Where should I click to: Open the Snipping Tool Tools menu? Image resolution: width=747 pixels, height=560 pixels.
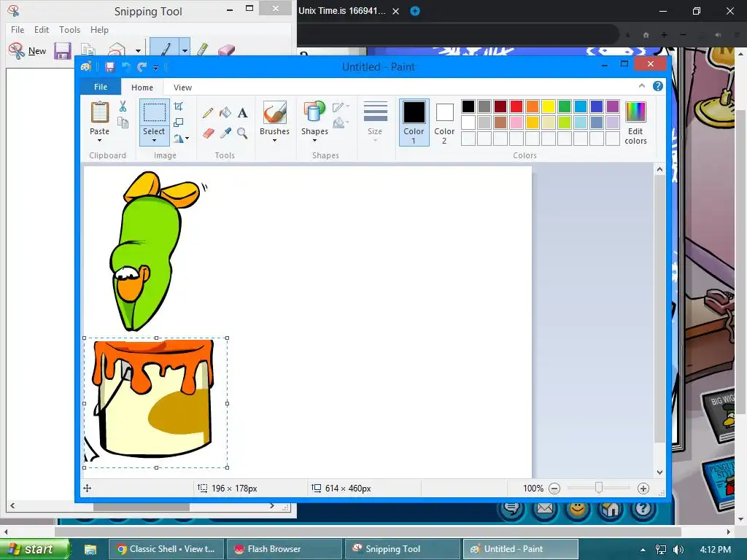pos(69,29)
